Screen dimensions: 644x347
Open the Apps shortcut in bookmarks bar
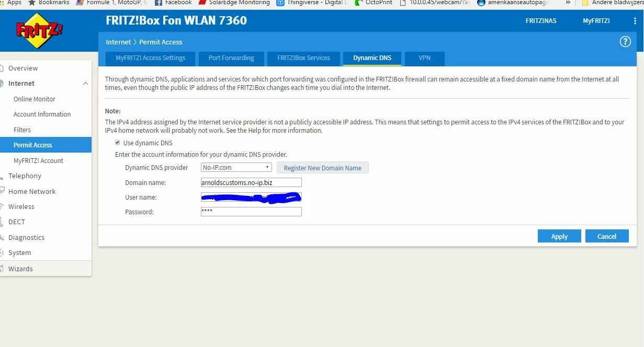[11, 3]
